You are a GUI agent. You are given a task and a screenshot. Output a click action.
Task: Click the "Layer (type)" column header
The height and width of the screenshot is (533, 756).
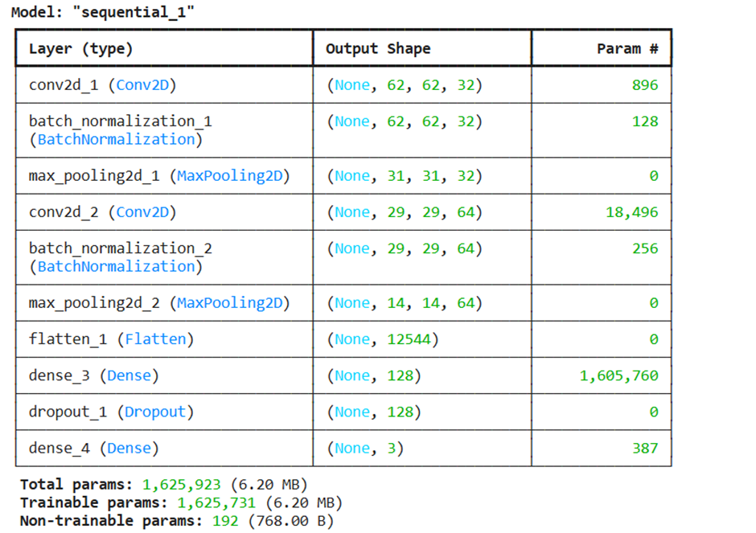tap(80, 48)
